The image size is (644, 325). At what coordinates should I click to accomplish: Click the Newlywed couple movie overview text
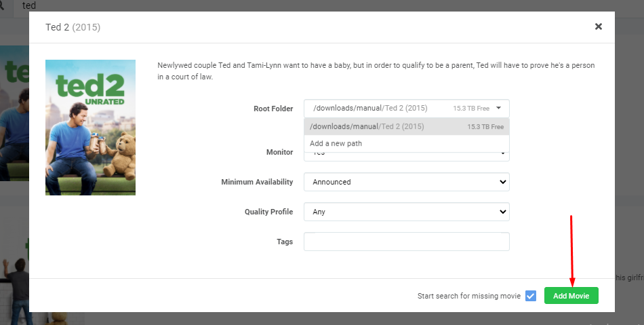376,71
